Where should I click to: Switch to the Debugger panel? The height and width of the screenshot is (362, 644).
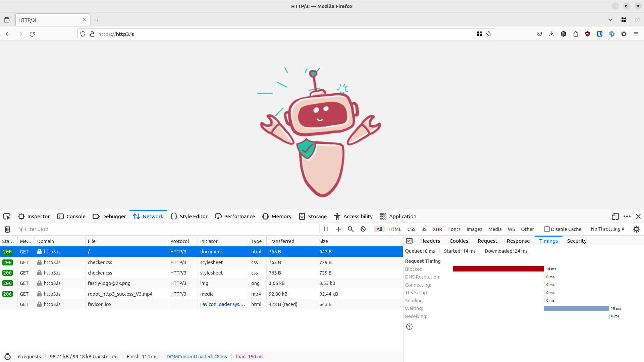pyautogui.click(x=109, y=217)
